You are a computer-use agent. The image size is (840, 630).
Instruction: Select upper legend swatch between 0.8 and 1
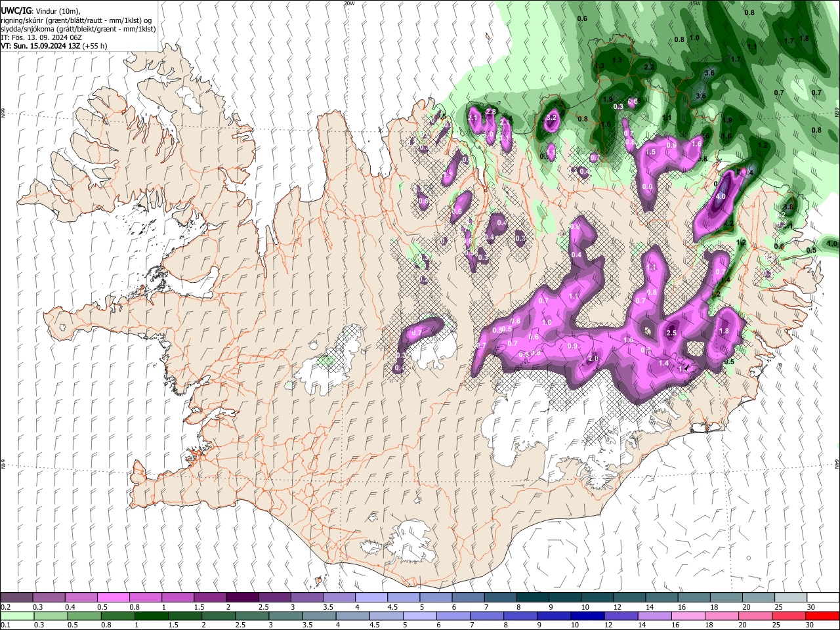coord(145,597)
